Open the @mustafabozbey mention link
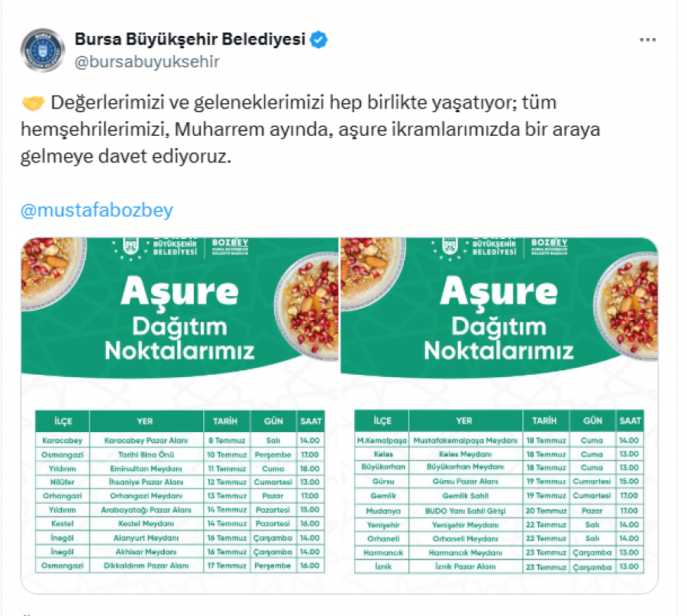 [x=97, y=211]
